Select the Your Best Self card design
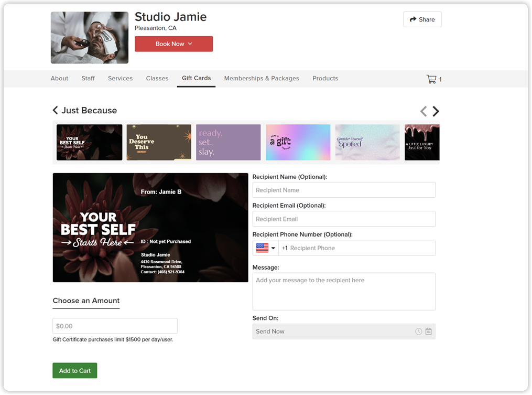532x395 pixels. [x=89, y=142]
